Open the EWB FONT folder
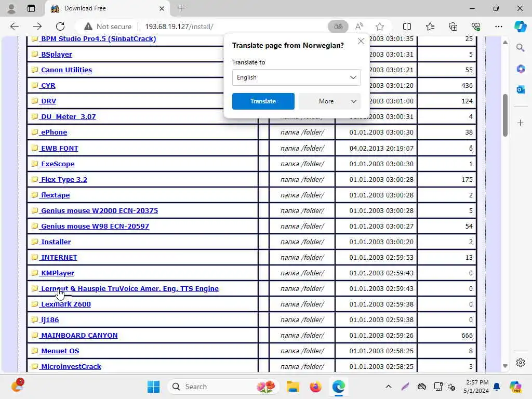Image resolution: width=532 pixels, height=399 pixels. tap(59, 148)
